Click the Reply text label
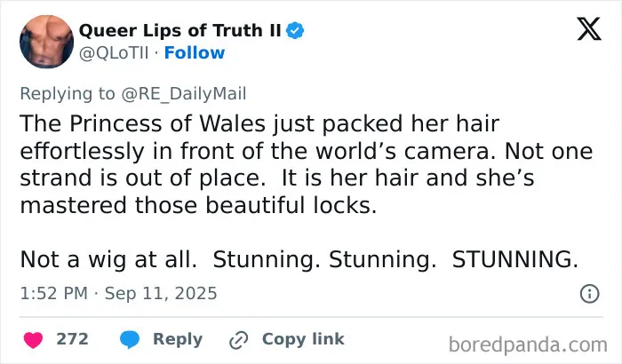The image size is (622, 364). click(178, 339)
